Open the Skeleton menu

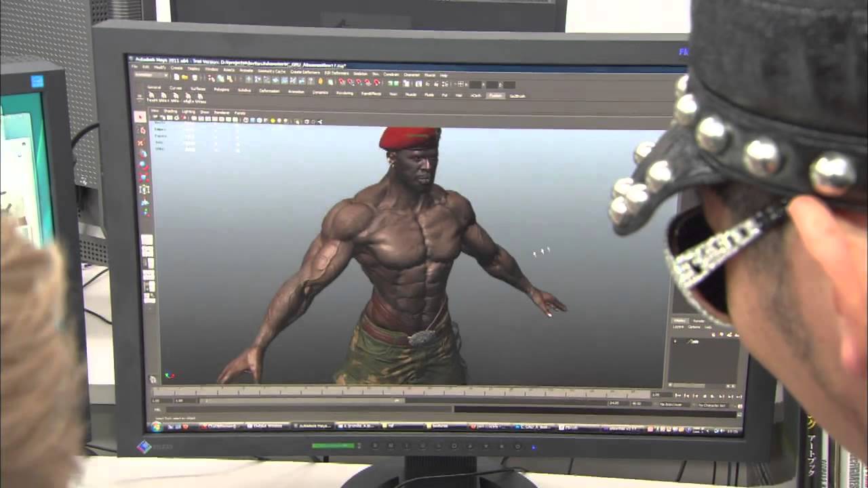(360, 73)
